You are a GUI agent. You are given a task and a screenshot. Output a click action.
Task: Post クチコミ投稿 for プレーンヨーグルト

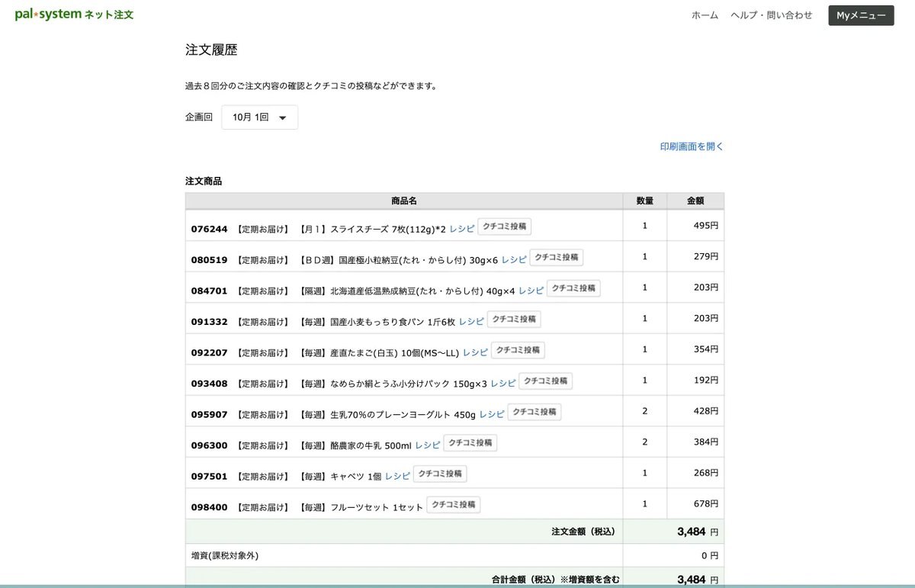535,412
